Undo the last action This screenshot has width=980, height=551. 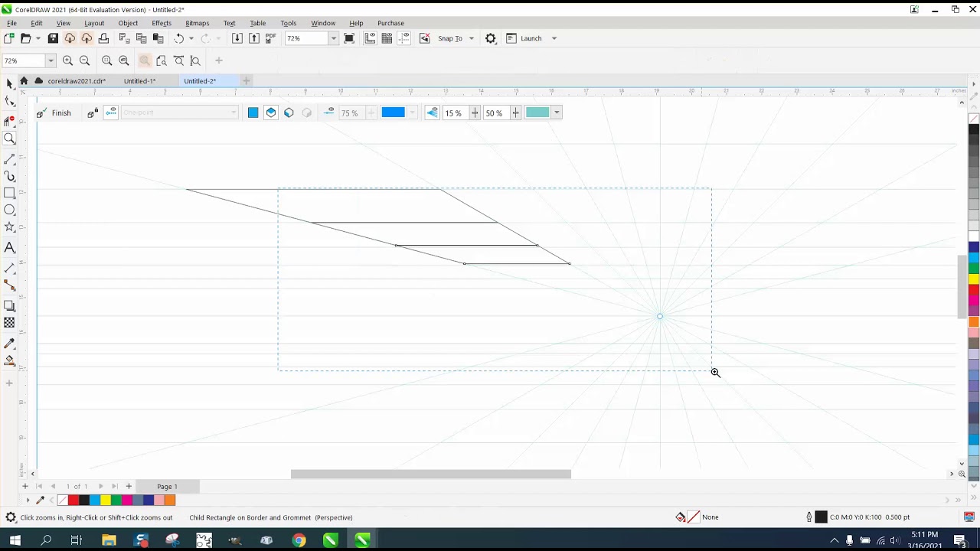click(x=179, y=38)
